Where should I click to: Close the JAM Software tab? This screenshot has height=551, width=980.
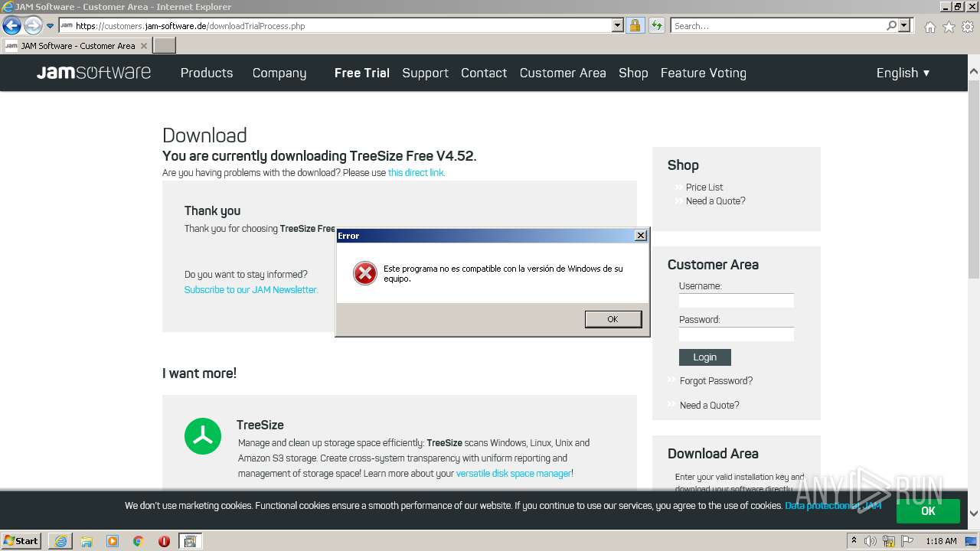144,46
